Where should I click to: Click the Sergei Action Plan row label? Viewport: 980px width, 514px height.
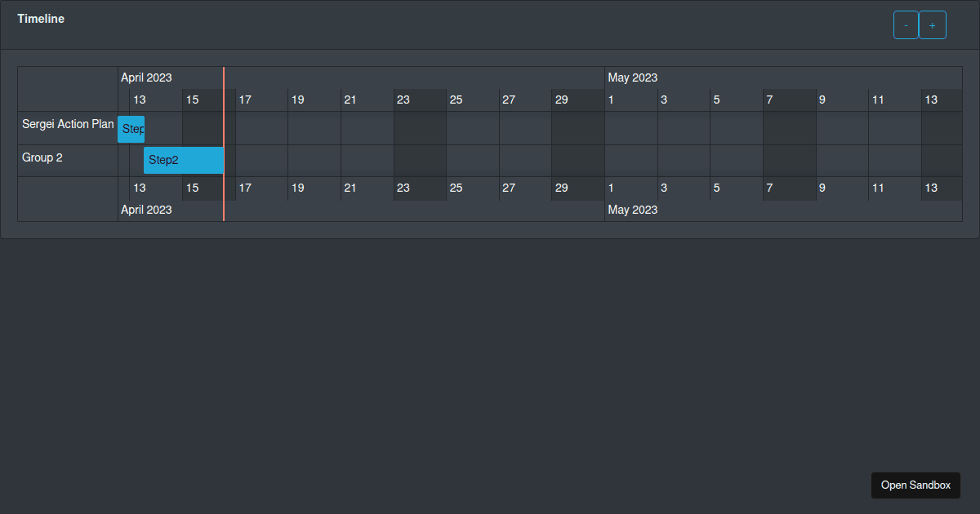(x=68, y=124)
